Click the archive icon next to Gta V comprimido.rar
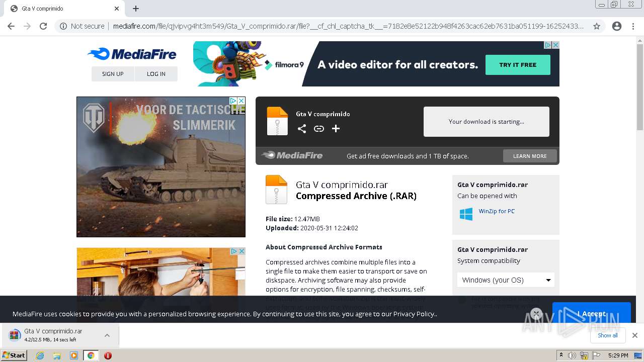644x362 pixels. [x=276, y=190]
